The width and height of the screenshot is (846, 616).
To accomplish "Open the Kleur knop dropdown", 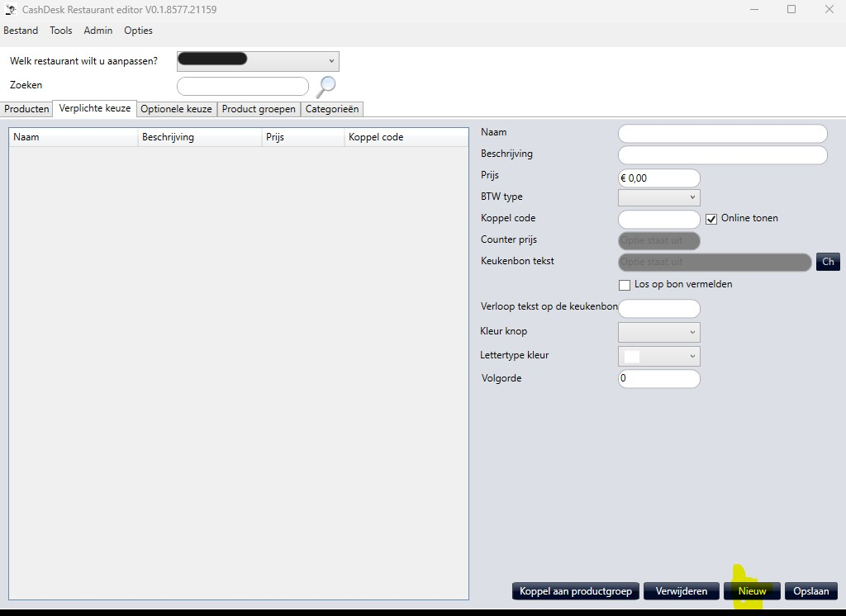I will (x=694, y=331).
